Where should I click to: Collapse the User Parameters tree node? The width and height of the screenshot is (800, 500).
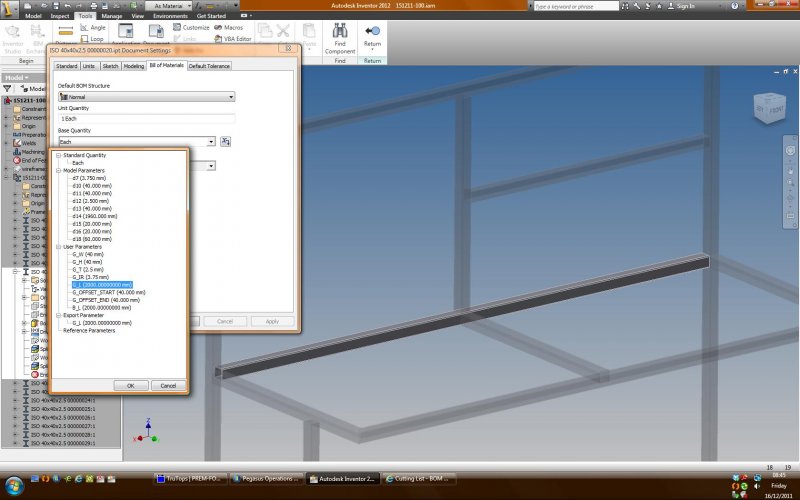59,247
